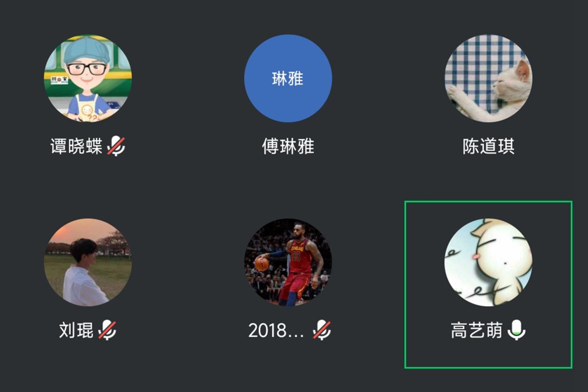
Task: Click the participant name 刘琨
Action: pyautogui.click(x=77, y=330)
